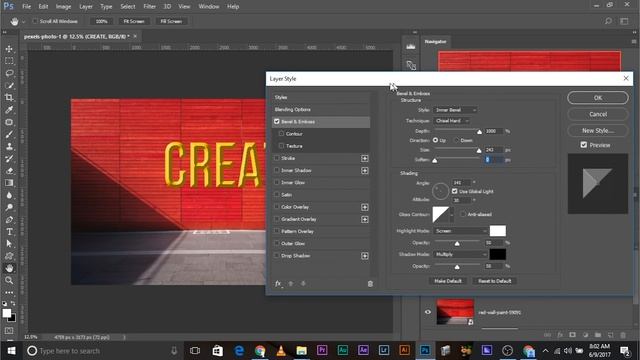The width and height of the screenshot is (640, 360).
Task: Open the Windows Start menu
Action: [x=11, y=350]
